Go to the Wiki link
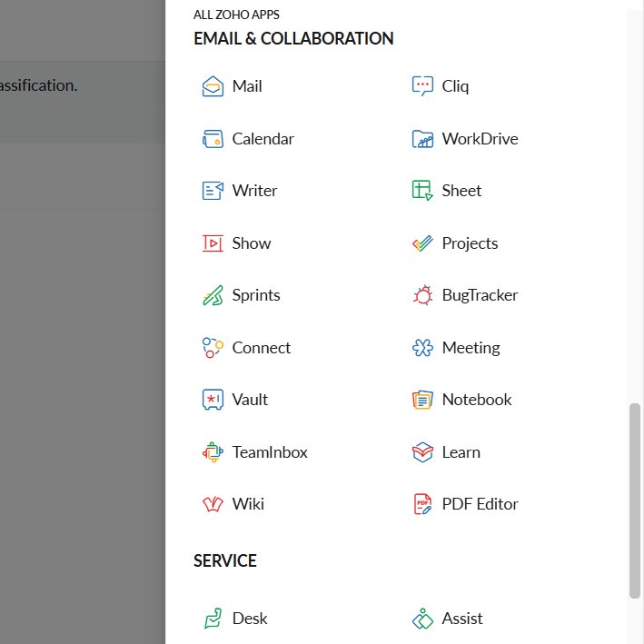The image size is (644, 644). click(x=248, y=504)
